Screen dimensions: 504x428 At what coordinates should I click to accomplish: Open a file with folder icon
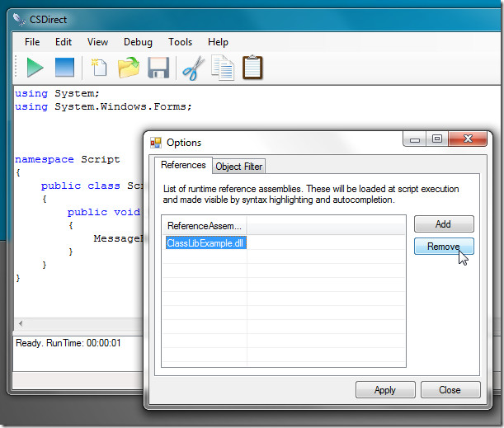click(x=129, y=68)
